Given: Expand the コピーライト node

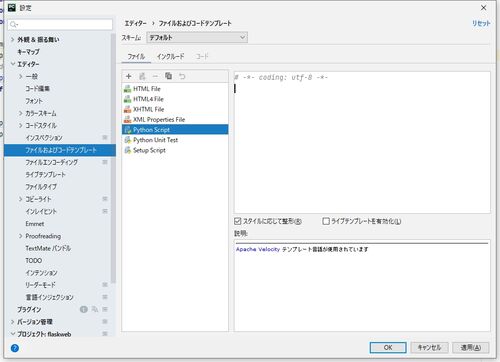Looking at the screenshot, I should click(x=21, y=199).
